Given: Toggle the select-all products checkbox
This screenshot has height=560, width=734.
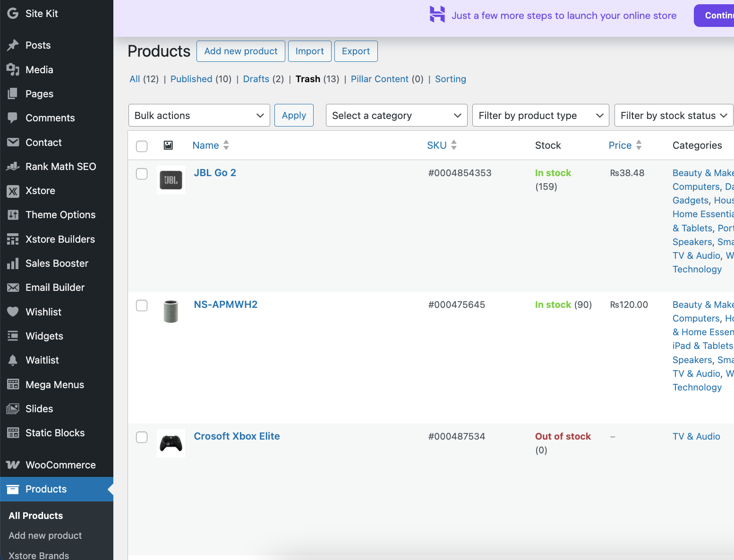Looking at the screenshot, I should (x=142, y=146).
